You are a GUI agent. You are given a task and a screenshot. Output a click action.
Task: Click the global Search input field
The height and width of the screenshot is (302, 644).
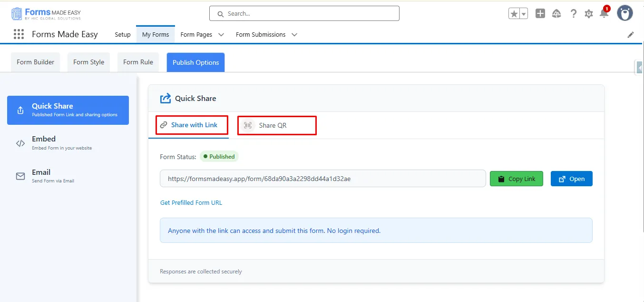304,14
